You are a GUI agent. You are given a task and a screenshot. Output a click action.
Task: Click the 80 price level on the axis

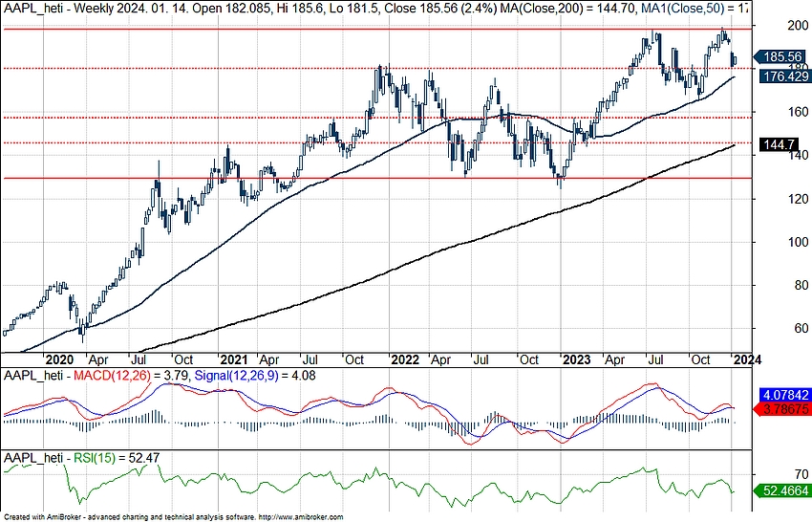(801, 285)
